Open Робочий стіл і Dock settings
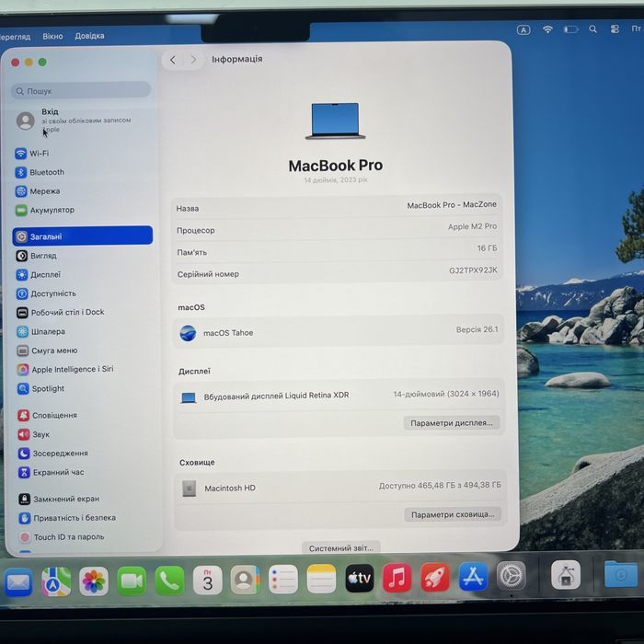 (60, 312)
